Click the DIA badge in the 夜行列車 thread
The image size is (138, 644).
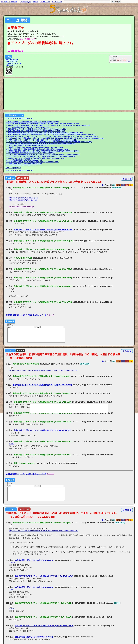click(127, 361)
